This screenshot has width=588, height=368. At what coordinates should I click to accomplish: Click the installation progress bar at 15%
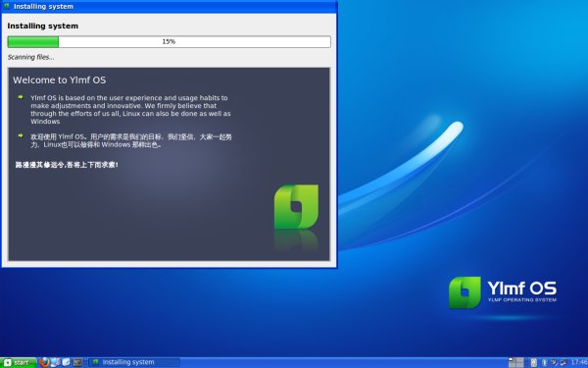pos(170,41)
